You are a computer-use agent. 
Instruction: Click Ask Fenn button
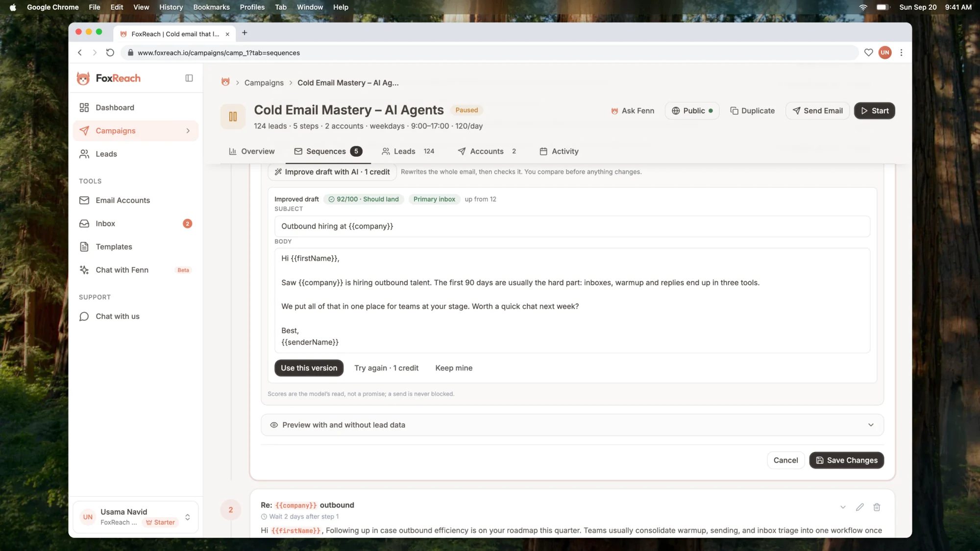[632, 111]
